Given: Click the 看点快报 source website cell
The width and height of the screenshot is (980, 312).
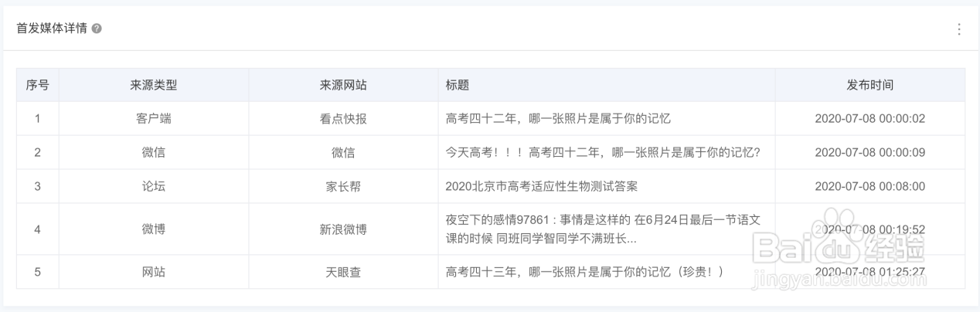Looking at the screenshot, I should click(x=343, y=119).
